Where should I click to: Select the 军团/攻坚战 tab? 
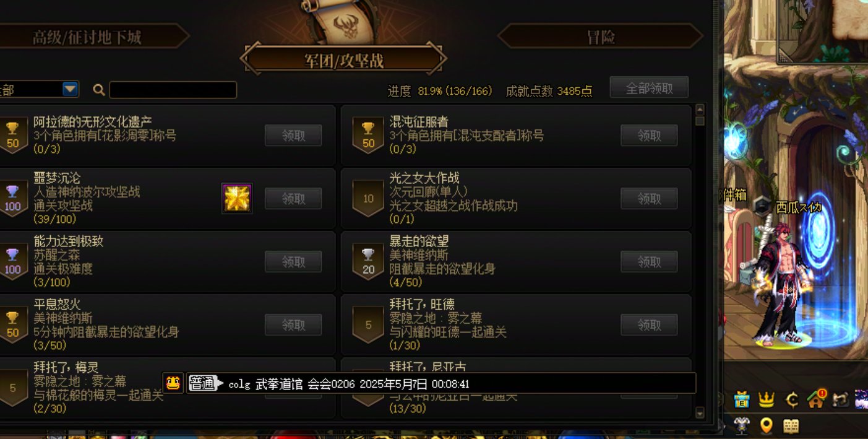[343, 60]
